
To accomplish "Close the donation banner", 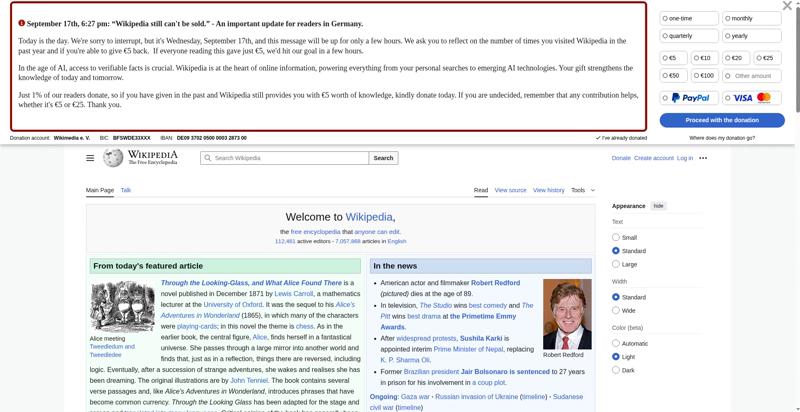I will pyautogui.click(x=787, y=6).
